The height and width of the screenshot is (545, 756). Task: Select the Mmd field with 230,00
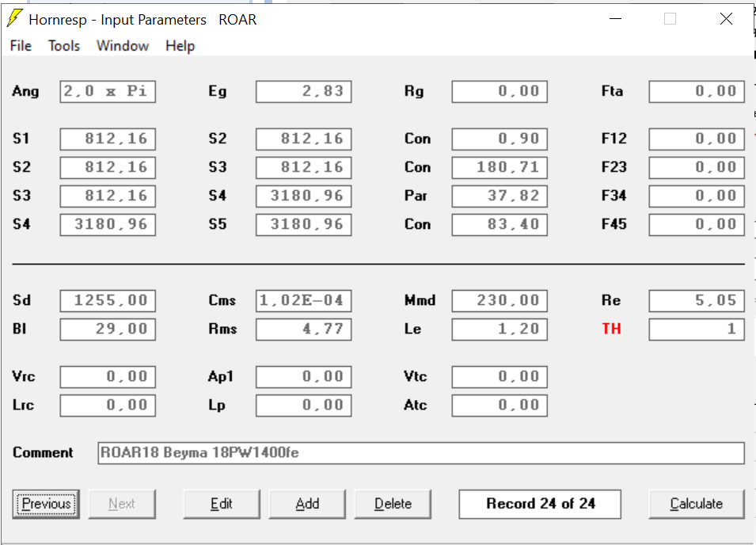click(x=500, y=300)
